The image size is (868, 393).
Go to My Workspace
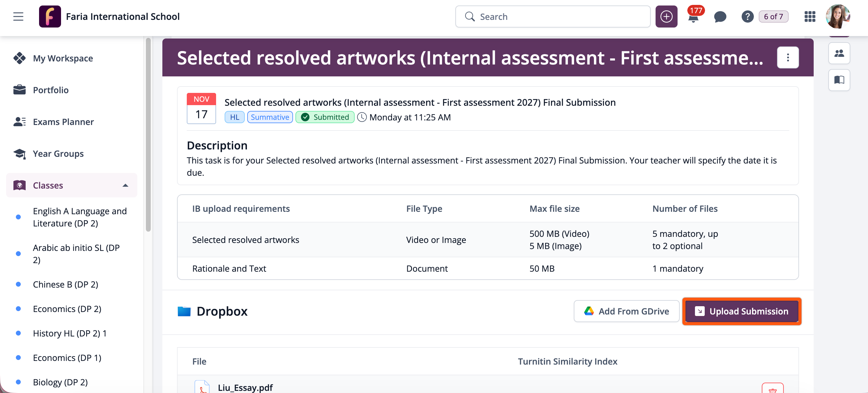coord(63,58)
